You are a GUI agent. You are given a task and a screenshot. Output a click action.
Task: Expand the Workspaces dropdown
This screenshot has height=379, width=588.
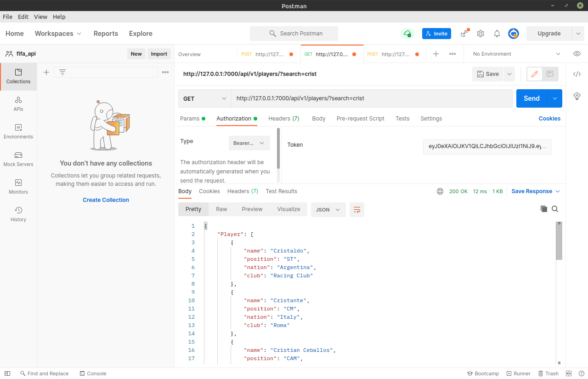pyautogui.click(x=58, y=34)
